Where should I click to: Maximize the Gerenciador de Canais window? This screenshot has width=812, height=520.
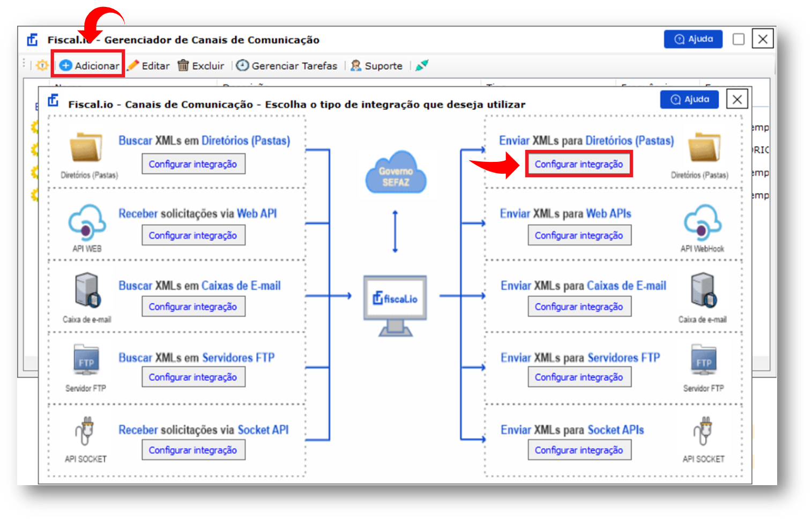point(739,39)
